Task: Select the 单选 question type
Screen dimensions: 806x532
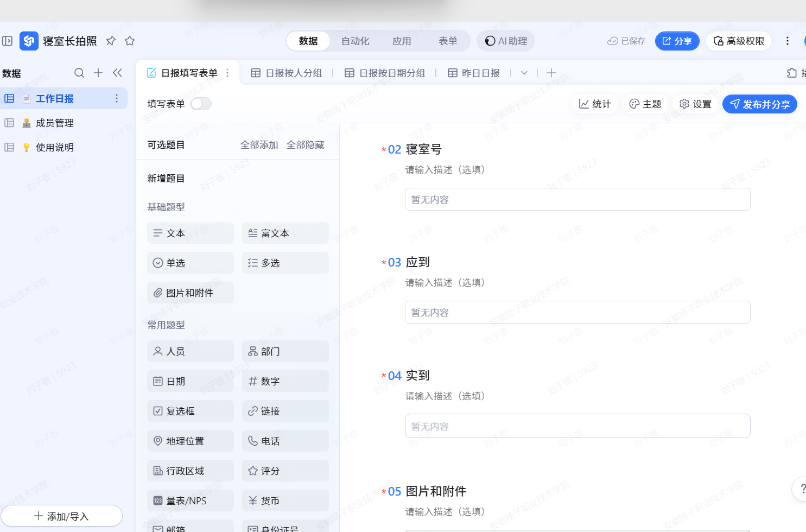Action: pyautogui.click(x=190, y=262)
